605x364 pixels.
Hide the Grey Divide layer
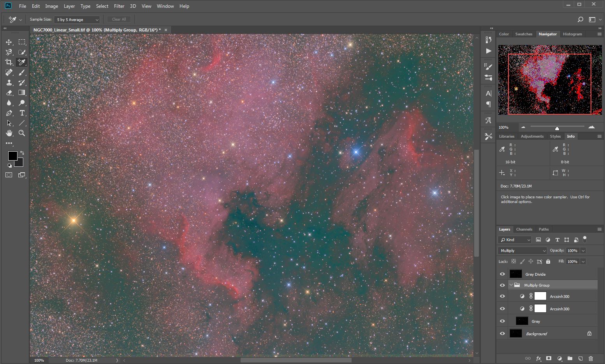pyautogui.click(x=502, y=274)
